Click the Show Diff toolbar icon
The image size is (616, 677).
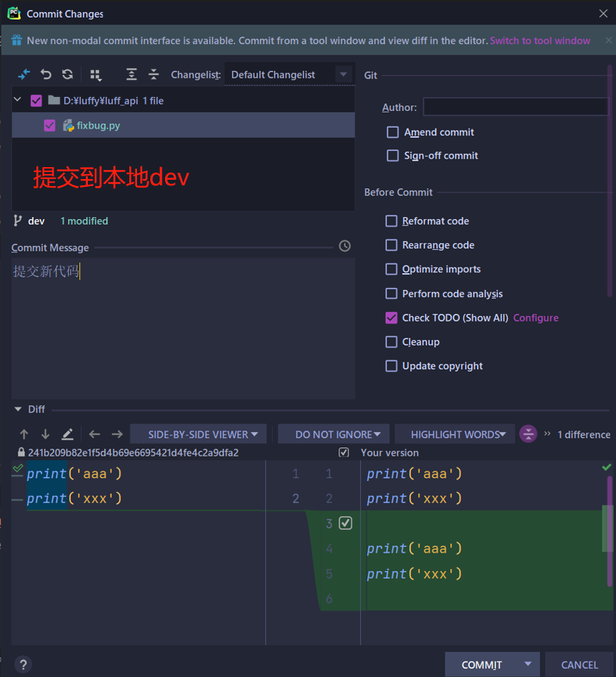(24, 74)
